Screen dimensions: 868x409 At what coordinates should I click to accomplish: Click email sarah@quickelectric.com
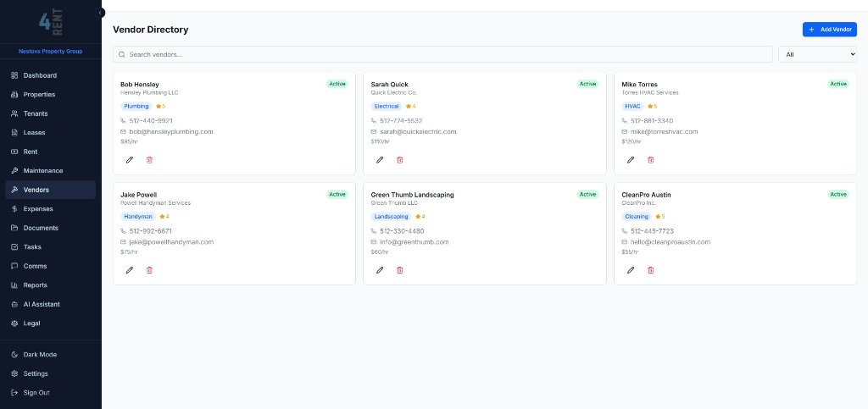point(418,131)
